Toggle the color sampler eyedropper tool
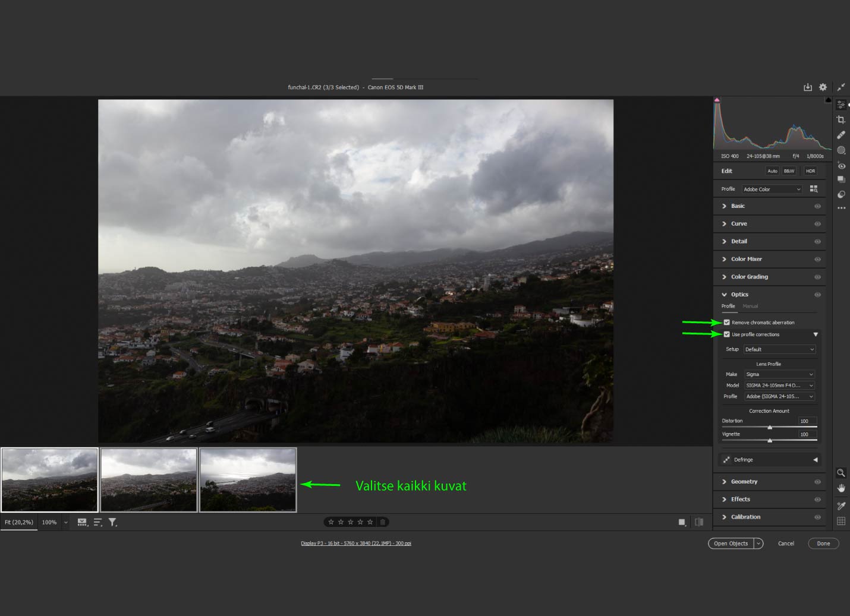 coord(841,506)
